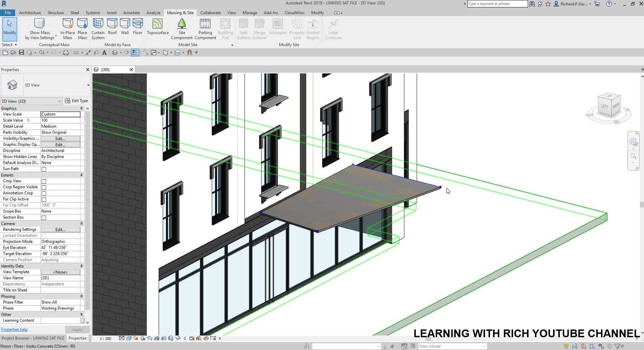The width and height of the screenshot is (644, 350).
Task: Click the Undo arrow in quick access toolbar
Action: pos(41,53)
